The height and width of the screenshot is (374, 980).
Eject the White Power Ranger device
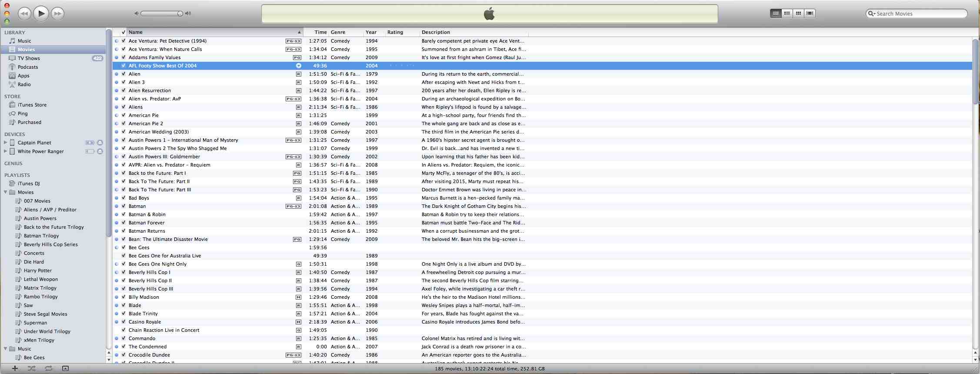click(100, 151)
